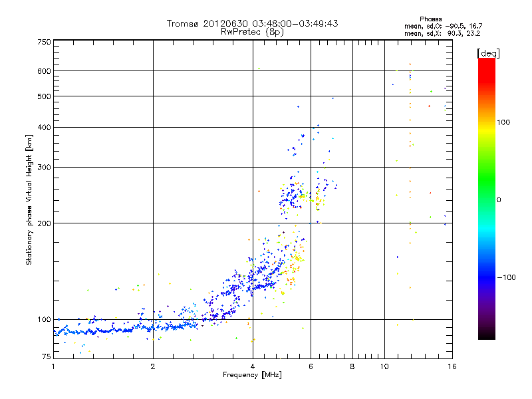Click the "mean, sd,X: 90.3, 23.2" line
The height and width of the screenshot is (399, 532).
pos(442,33)
